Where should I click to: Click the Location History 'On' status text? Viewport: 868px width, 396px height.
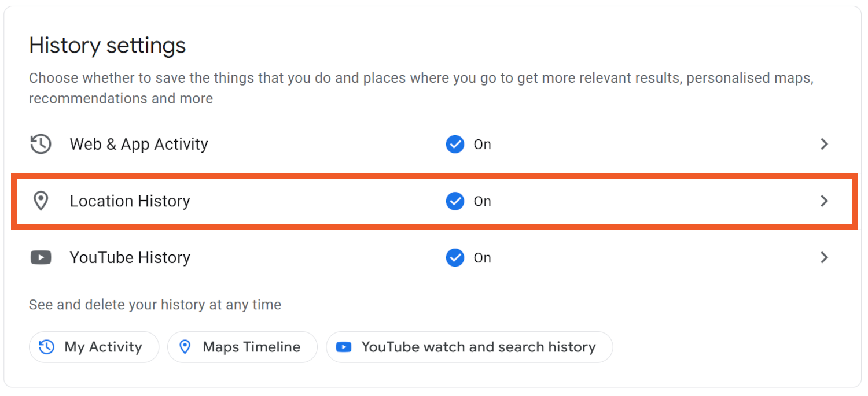click(483, 201)
